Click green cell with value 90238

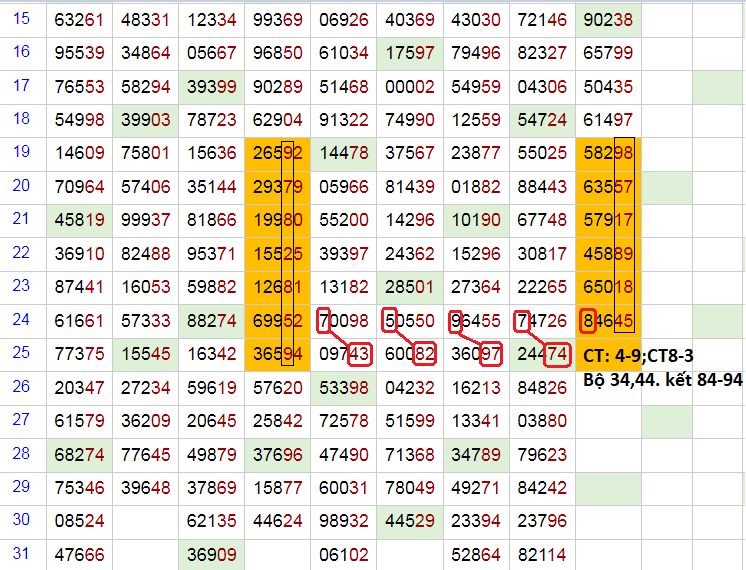coord(607,20)
